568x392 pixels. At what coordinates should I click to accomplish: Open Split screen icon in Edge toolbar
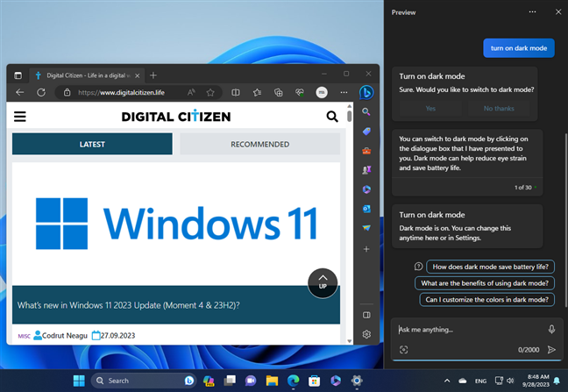tap(236, 92)
